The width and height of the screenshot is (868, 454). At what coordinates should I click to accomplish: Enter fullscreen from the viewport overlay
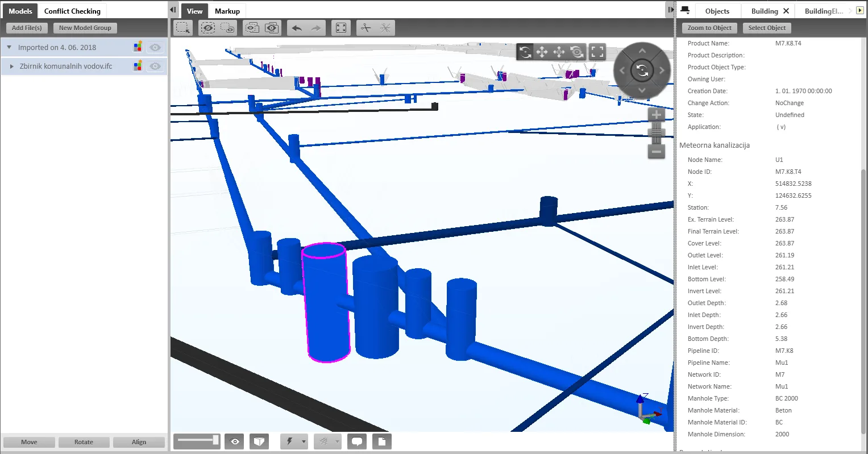point(597,52)
